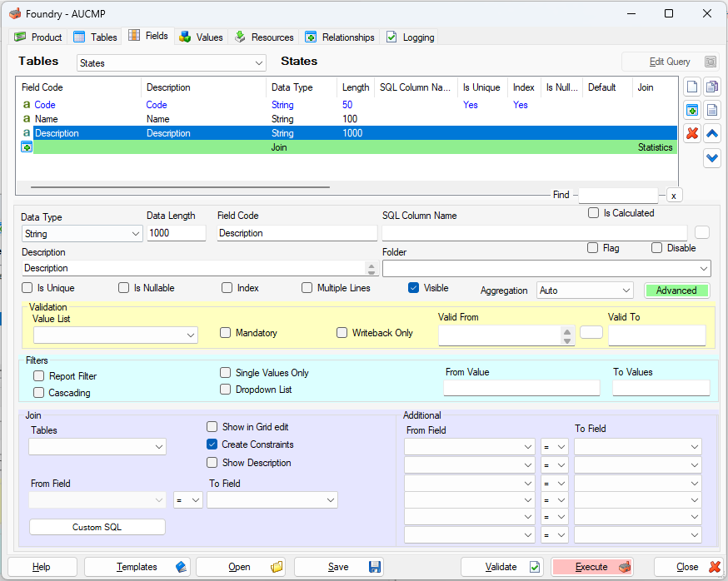Click small blank button beside SQL Column Name
728x581 pixels.
pos(702,232)
